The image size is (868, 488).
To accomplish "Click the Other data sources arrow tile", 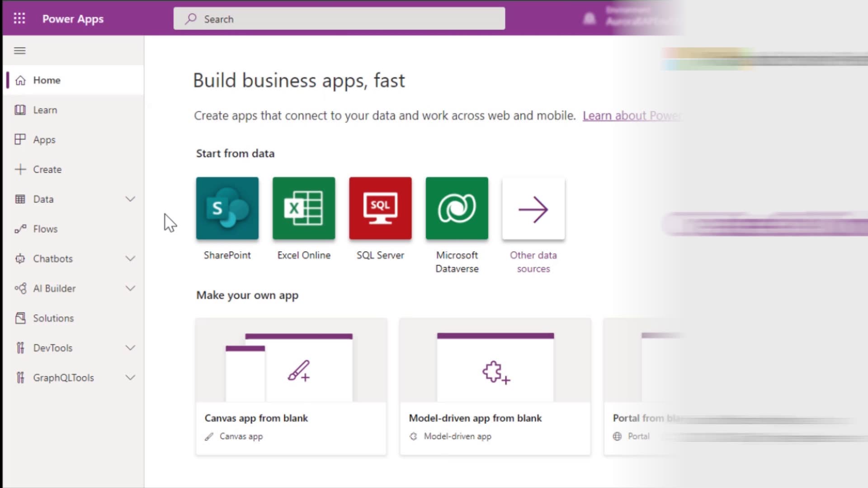I will 533,208.
